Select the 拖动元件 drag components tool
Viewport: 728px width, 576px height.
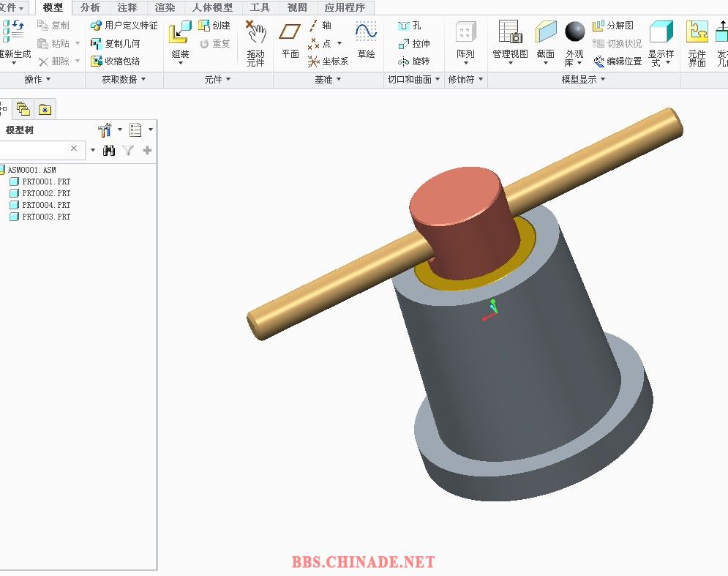pyautogui.click(x=255, y=42)
